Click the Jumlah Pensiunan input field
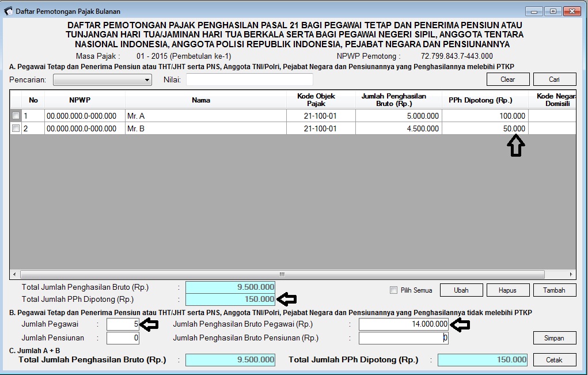Viewport: 588px width, 375px height. [x=123, y=339]
